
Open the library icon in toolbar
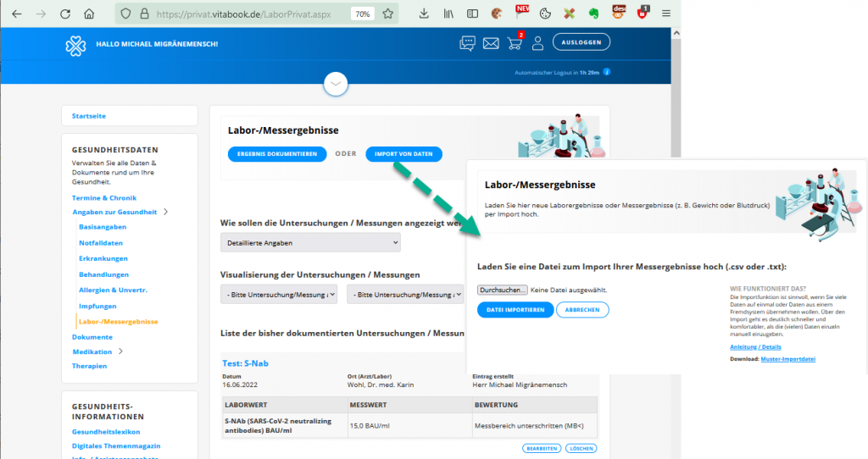(448, 14)
